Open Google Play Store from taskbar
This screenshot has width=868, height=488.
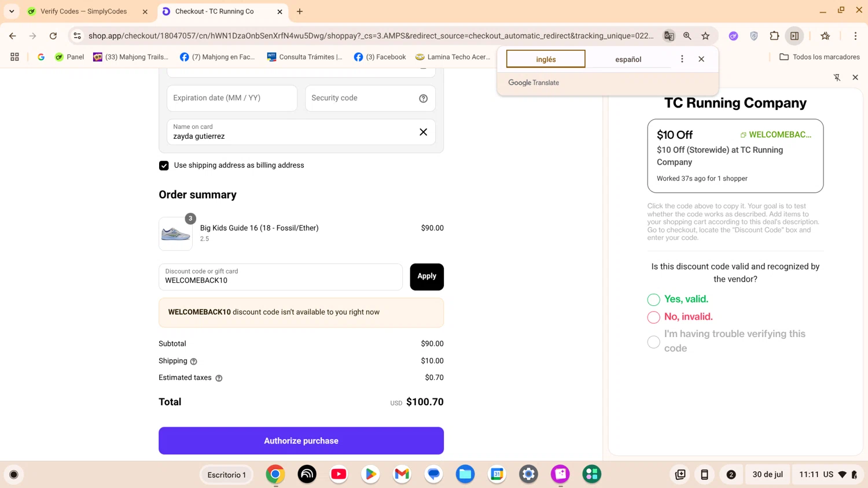370,475
